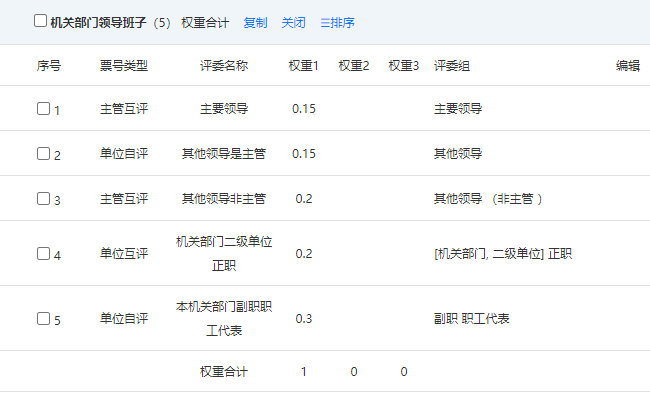
Task: Click 其他领导 group cell in row 2
Action: point(458,153)
